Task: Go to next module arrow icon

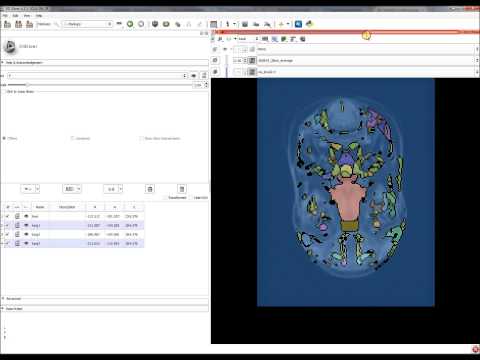Action: click(141, 24)
